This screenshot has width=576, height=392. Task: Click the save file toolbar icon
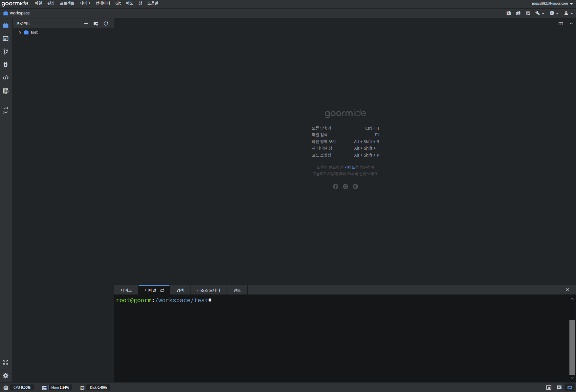point(508,13)
